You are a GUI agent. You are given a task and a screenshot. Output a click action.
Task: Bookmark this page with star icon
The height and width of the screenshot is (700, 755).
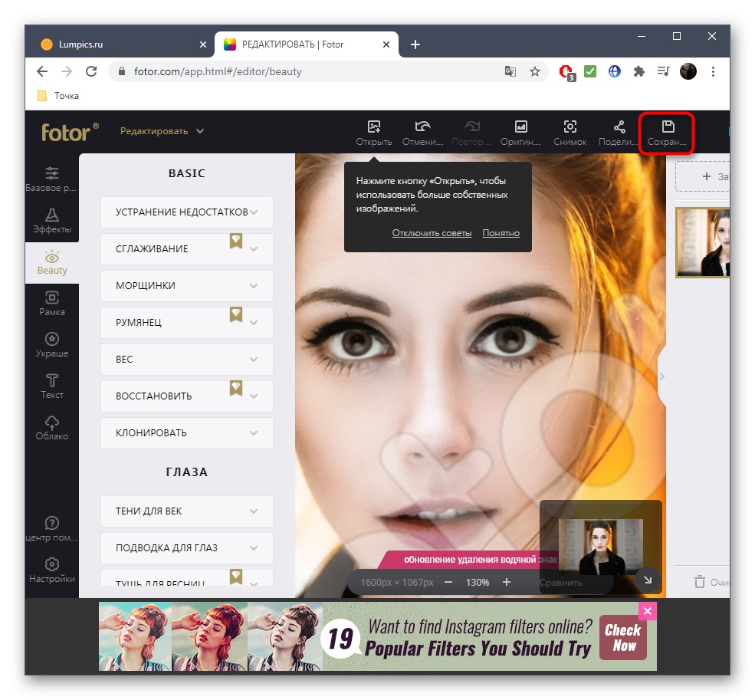(x=534, y=71)
